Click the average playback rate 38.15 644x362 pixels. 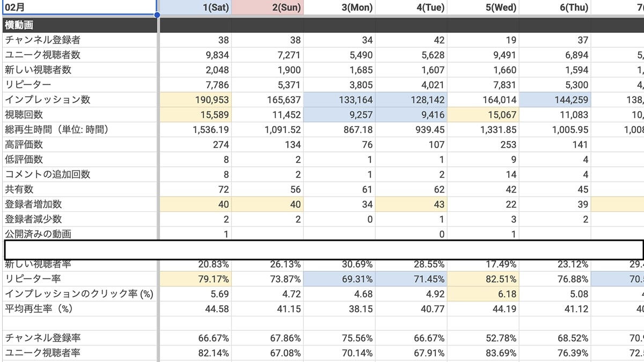[340, 309]
